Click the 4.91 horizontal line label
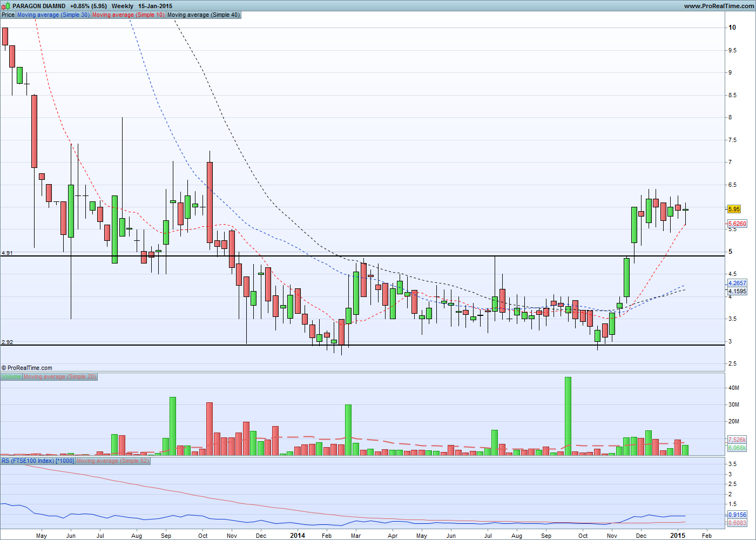This screenshot has width=756, height=540. coord(7,253)
